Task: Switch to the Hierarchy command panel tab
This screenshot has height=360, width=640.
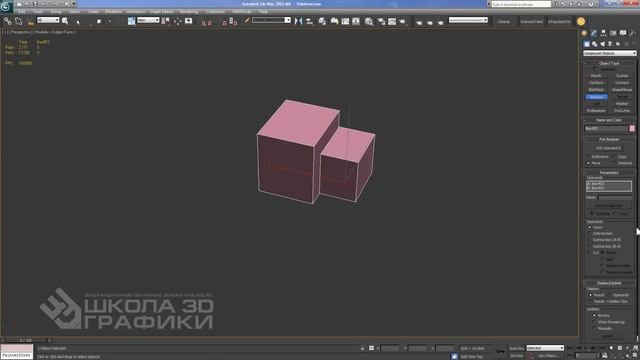Action: [603, 33]
